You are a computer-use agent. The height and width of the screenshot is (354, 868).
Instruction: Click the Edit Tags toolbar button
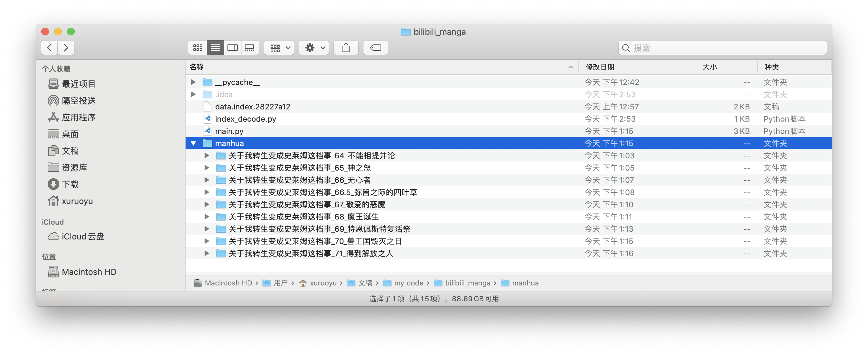click(x=375, y=48)
